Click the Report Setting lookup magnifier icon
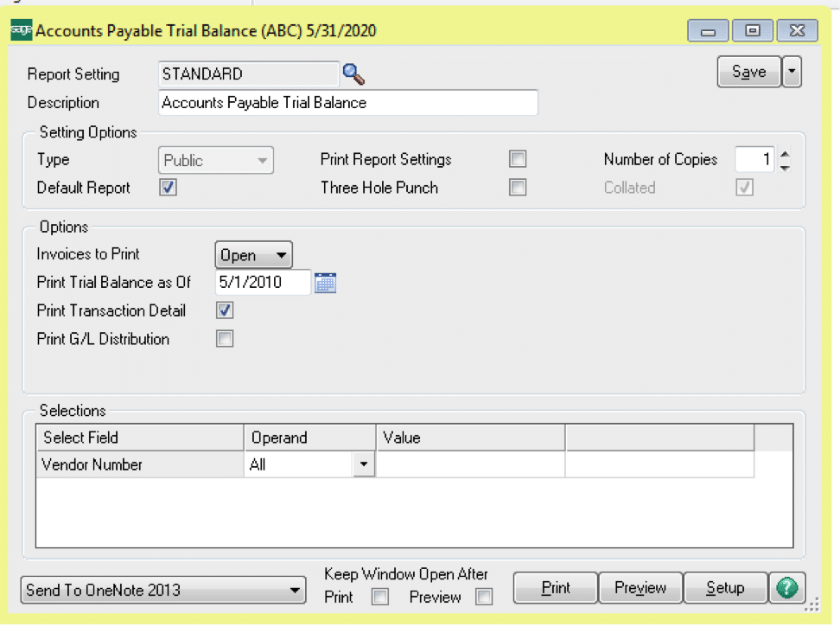The width and height of the screenshot is (840, 633). click(353, 74)
